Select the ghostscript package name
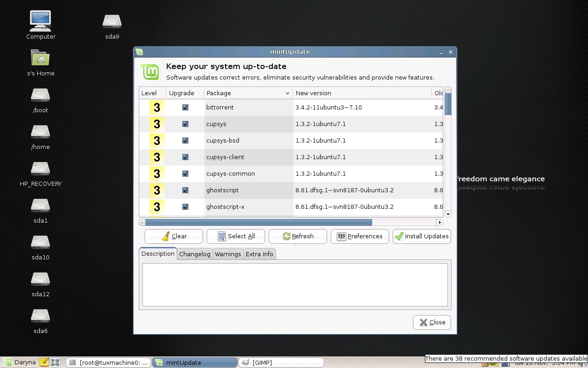Viewport: 588px width, 368px height. pos(222,190)
